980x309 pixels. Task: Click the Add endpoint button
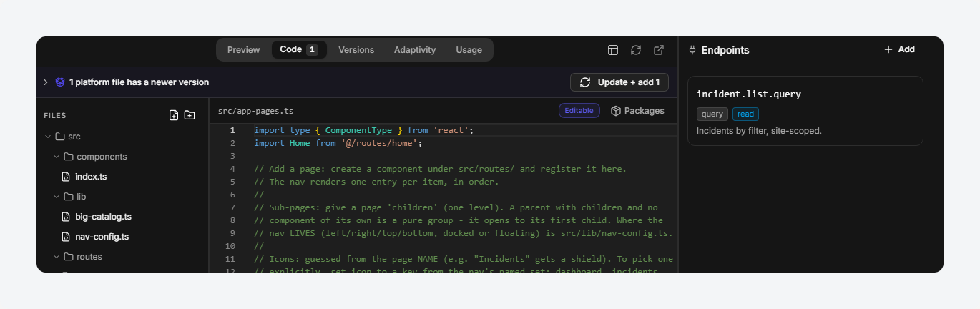pos(899,49)
